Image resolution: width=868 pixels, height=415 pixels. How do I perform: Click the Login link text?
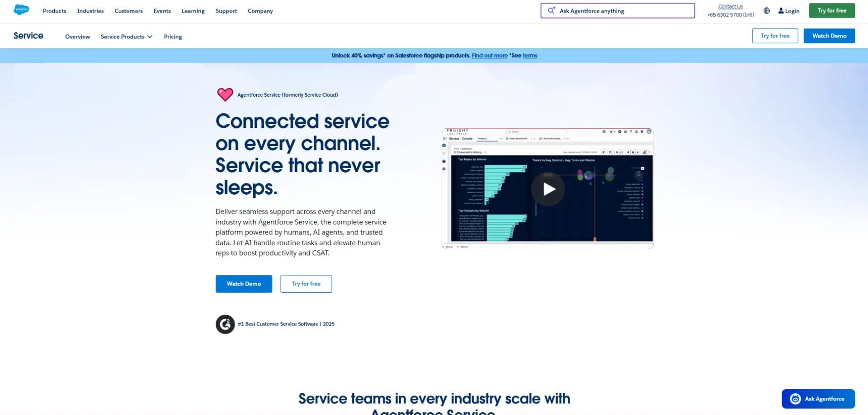[x=792, y=11]
